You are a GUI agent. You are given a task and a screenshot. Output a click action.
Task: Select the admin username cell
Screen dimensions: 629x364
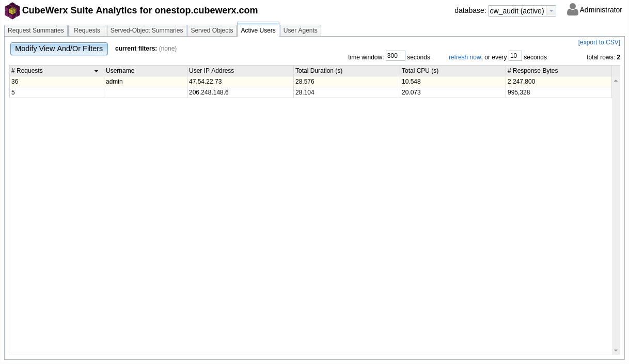pos(146,82)
